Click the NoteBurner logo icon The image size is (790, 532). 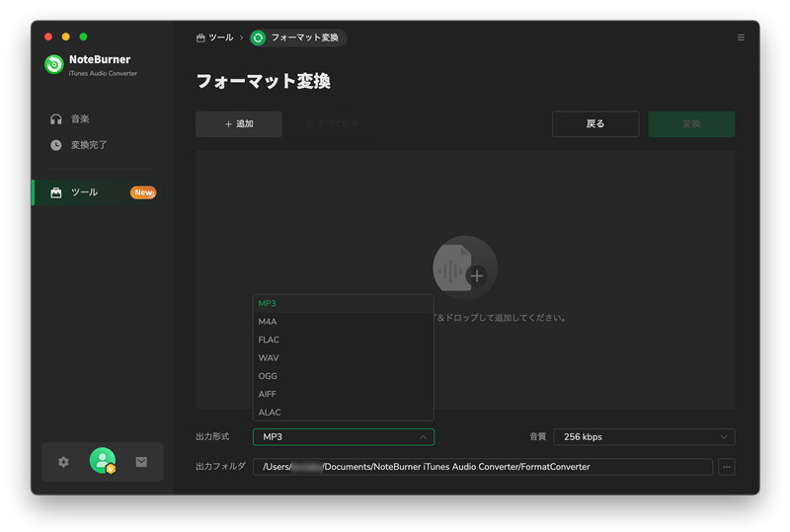[x=54, y=64]
